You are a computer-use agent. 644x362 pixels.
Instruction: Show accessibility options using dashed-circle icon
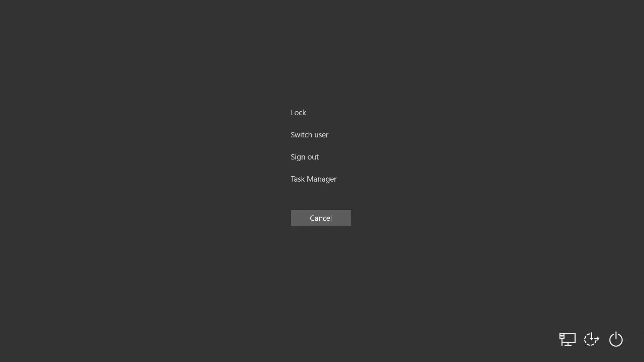pos(591,339)
